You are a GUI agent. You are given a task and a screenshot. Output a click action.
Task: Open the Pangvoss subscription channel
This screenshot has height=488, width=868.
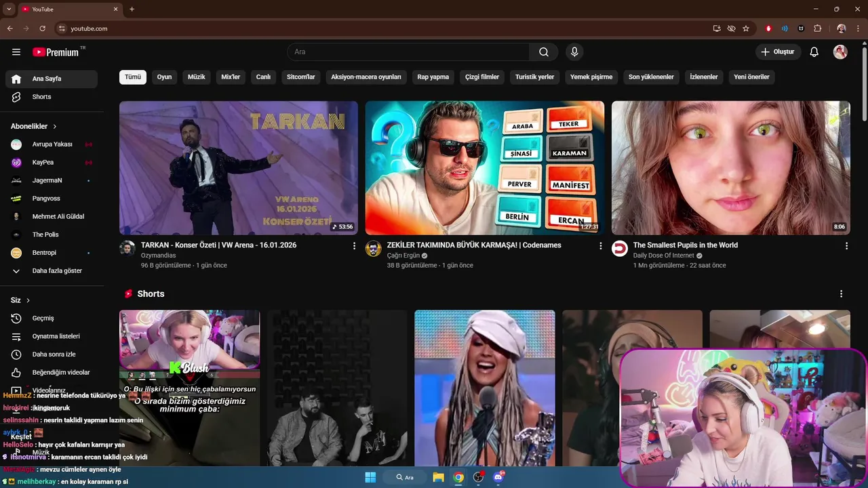point(52,199)
